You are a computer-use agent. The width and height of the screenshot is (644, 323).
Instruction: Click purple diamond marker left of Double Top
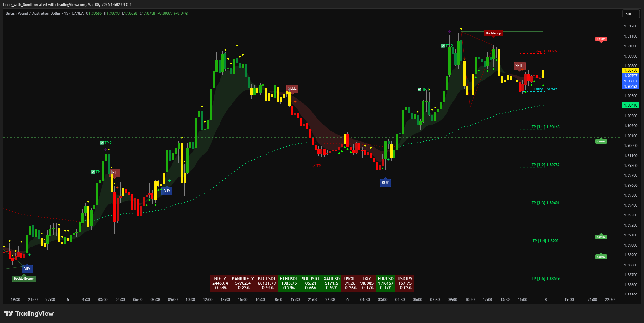(449, 31)
